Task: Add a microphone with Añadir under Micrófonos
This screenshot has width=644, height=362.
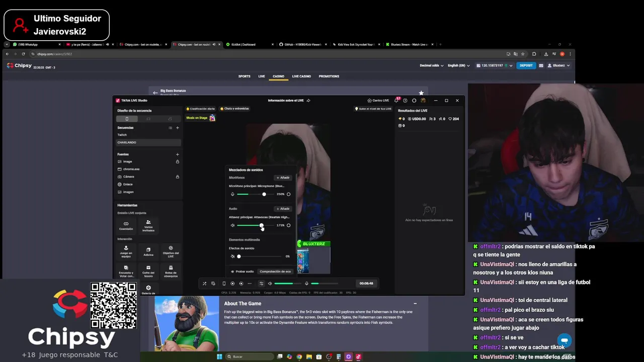Action: point(283,177)
